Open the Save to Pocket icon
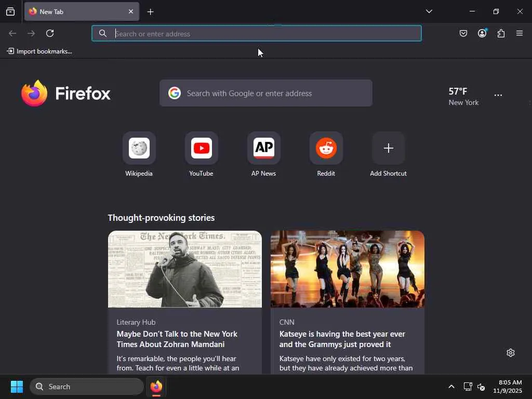 (463, 33)
